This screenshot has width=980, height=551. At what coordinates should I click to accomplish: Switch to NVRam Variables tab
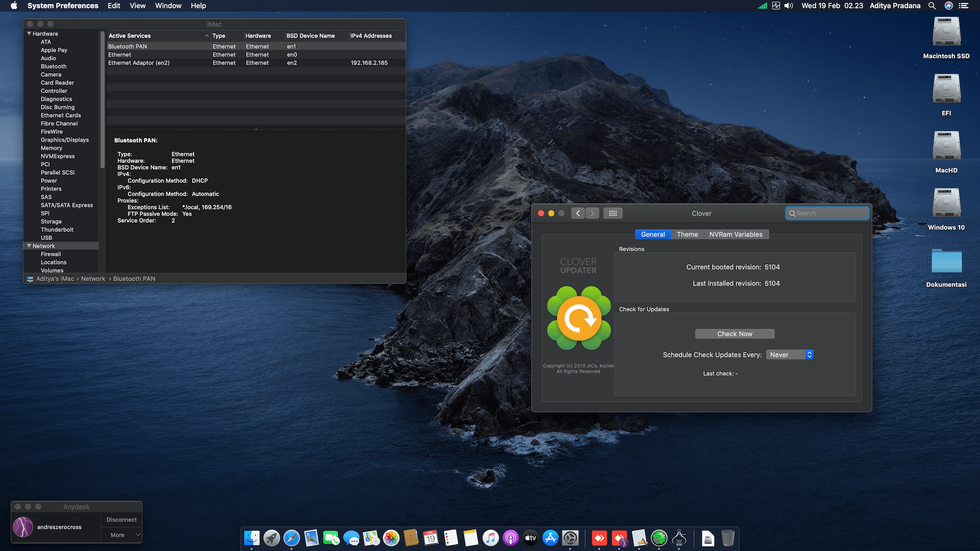click(x=736, y=234)
